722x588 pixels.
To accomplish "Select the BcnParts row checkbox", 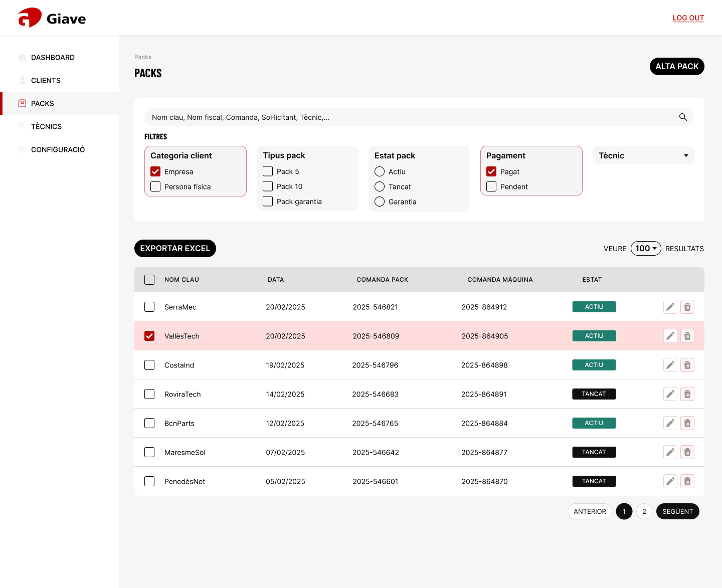I will tap(149, 423).
